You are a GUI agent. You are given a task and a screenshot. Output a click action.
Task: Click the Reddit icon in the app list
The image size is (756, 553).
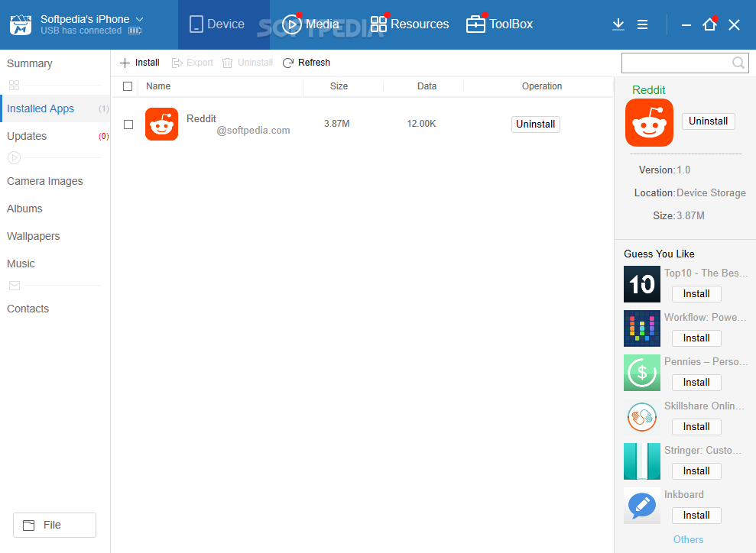click(x=161, y=125)
